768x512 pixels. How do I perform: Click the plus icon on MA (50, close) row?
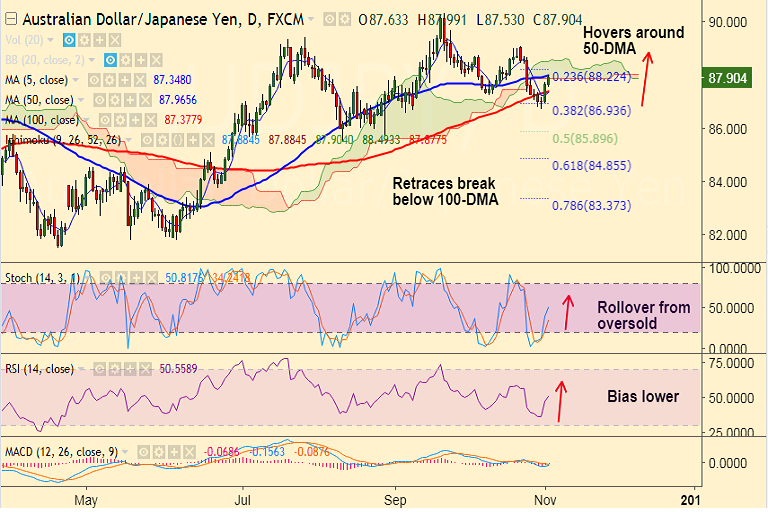130,100
